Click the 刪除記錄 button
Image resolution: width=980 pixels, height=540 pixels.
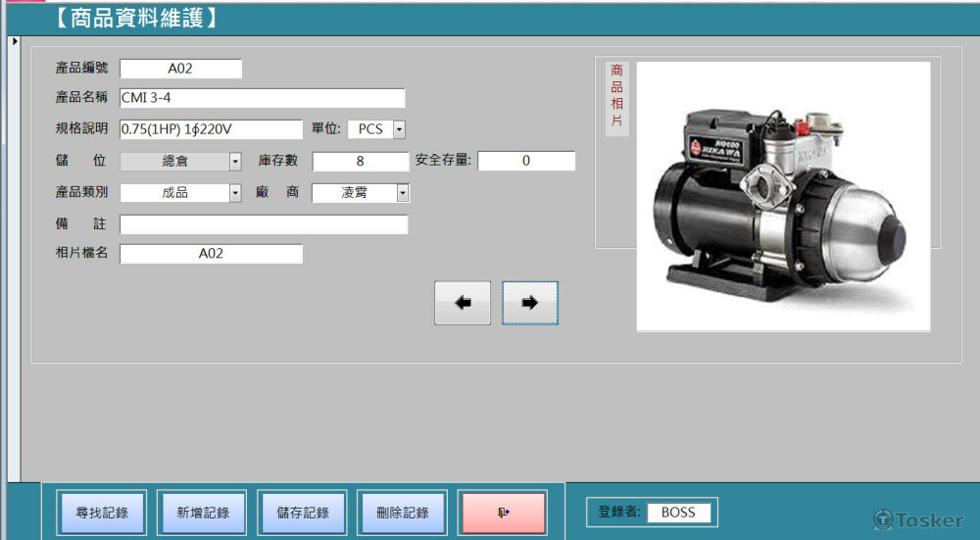tap(403, 513)
